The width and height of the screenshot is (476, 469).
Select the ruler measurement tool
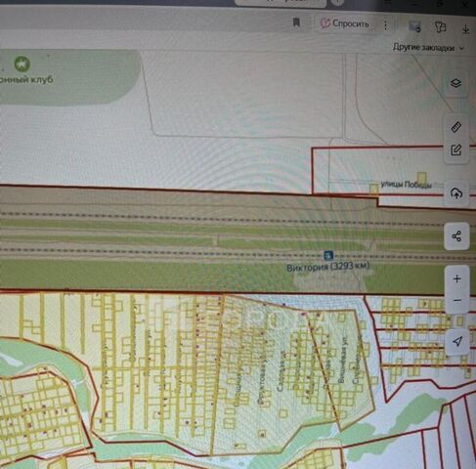click(456, 127)
